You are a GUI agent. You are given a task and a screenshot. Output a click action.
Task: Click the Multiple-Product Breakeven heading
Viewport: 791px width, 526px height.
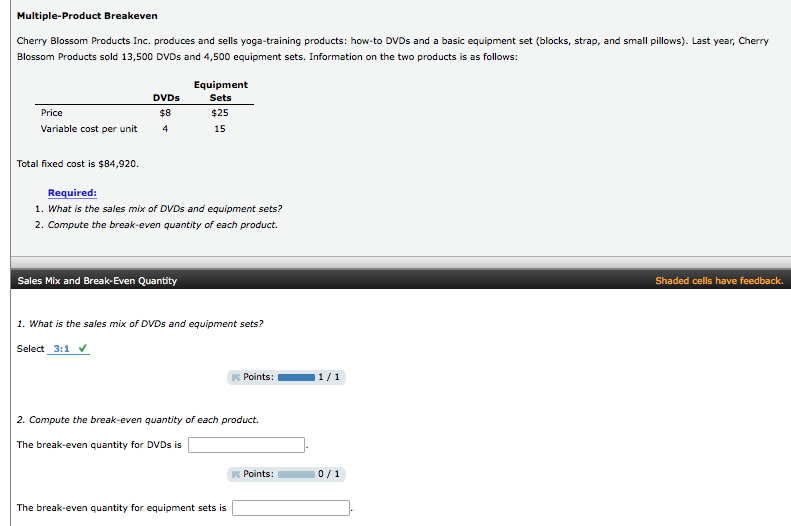87,16
